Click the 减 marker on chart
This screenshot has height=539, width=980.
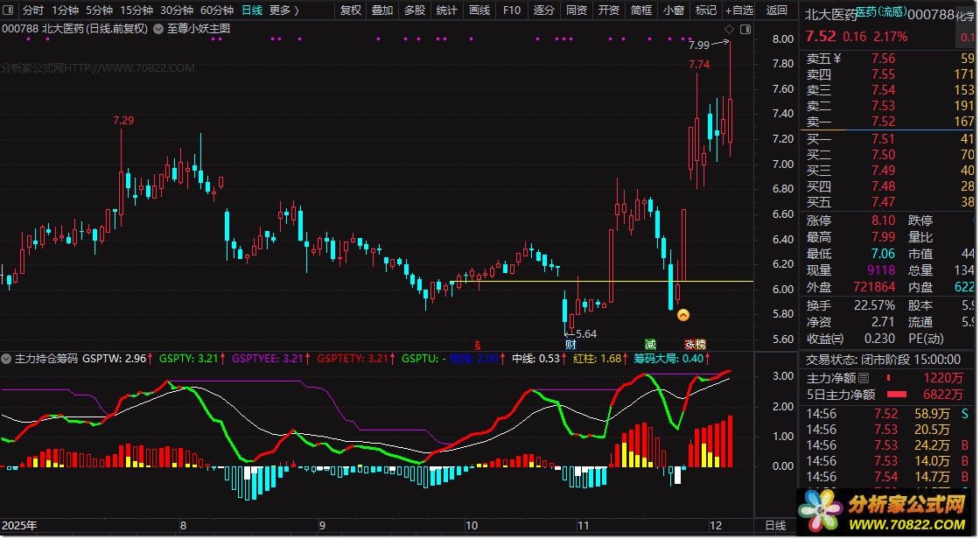650,345
